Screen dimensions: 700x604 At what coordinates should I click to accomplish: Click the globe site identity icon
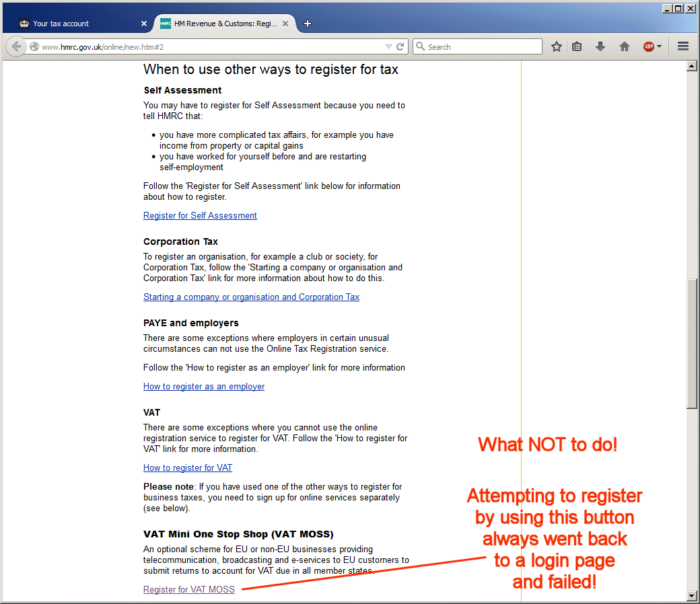coord(34,46)
